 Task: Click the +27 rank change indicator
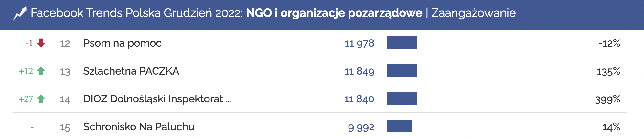[26, 99]
